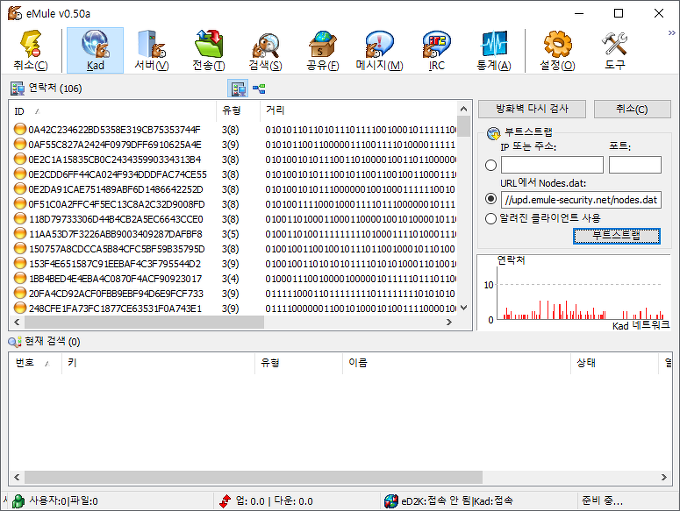
Task: Click search list horizontal scroll left arrow
Action: click(17, 477)
